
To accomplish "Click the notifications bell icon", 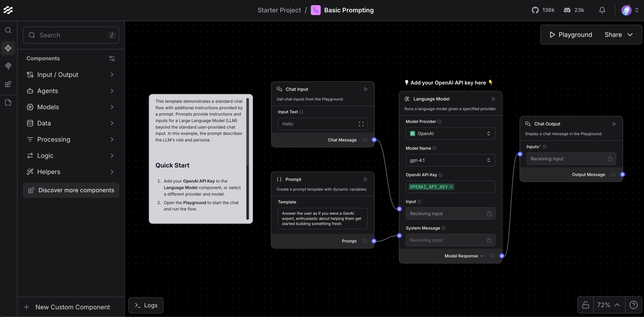I will point(602,10).
